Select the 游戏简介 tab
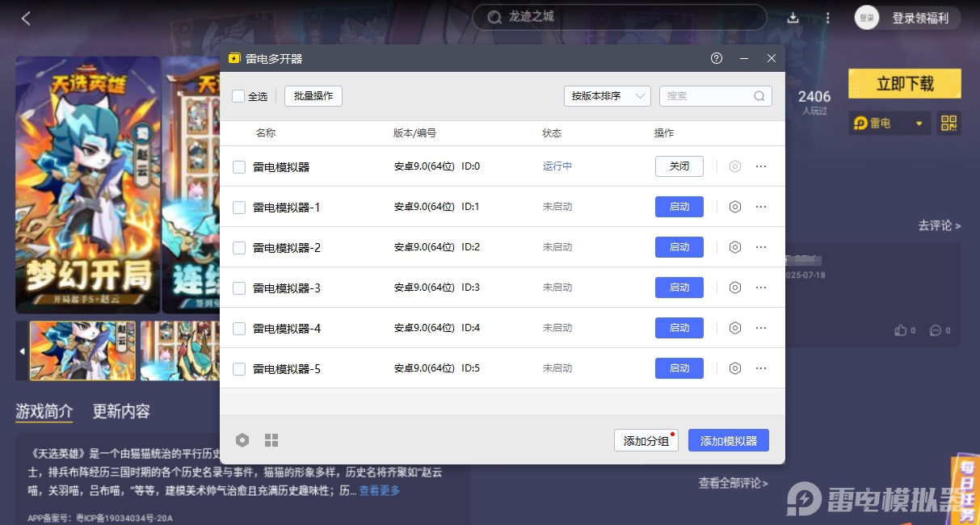The height and width of the screenshot is (525, 980). tap(44, 411)
